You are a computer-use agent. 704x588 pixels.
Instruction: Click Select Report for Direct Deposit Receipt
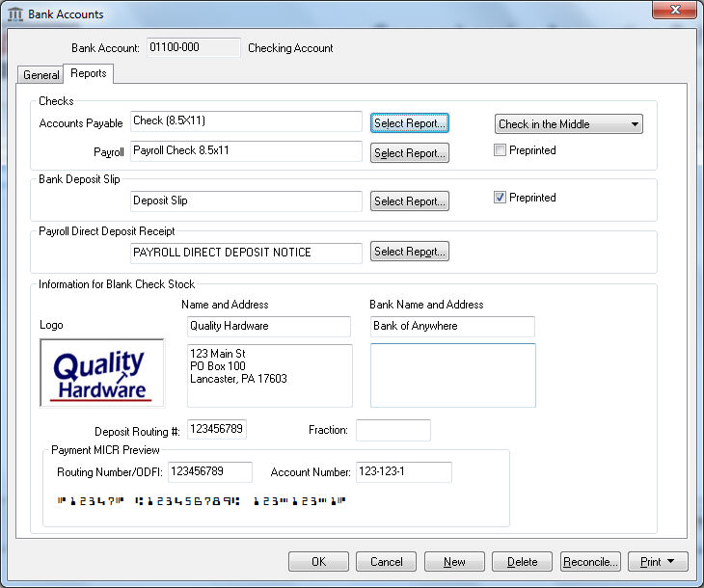pyautogui.click(x=409, y=252)
